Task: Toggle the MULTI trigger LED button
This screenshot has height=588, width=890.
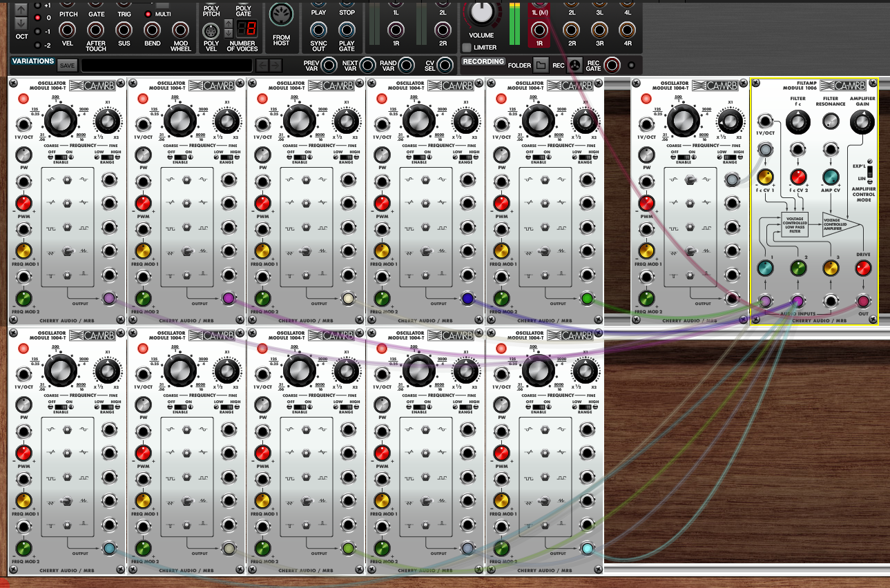Action: click(x=148, y=14)
